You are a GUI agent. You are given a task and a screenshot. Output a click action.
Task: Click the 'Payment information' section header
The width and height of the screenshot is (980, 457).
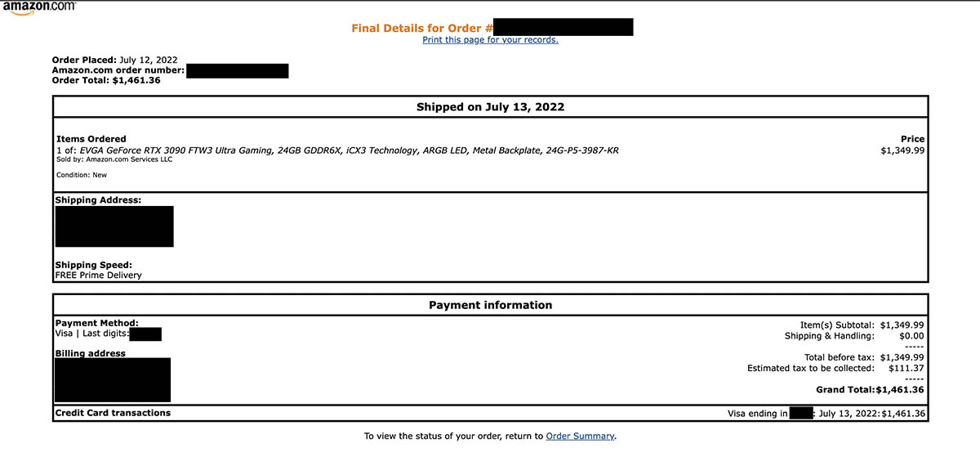(490, 305)
